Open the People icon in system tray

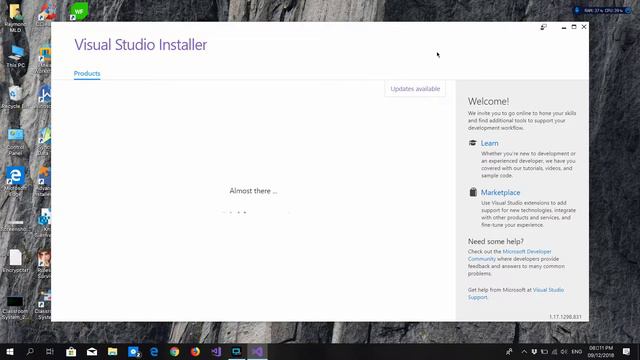[x=509, y=351]
